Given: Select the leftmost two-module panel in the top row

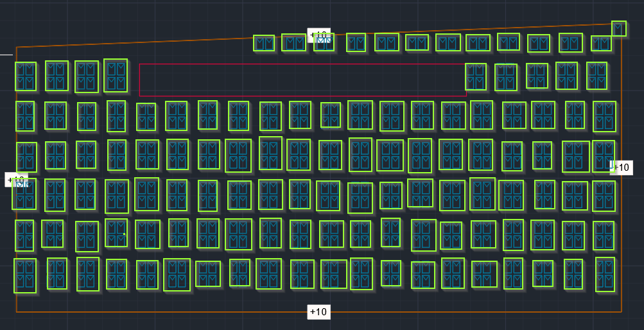Looking at the screenshot, I should click(264, 43).
